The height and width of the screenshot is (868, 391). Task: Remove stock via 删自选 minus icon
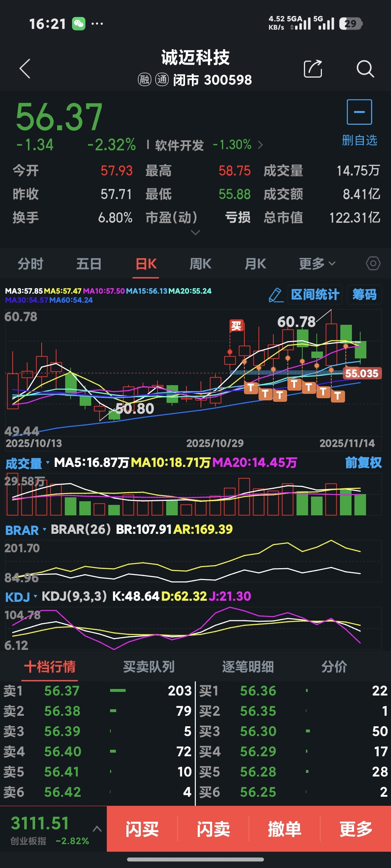coord(359,112)
